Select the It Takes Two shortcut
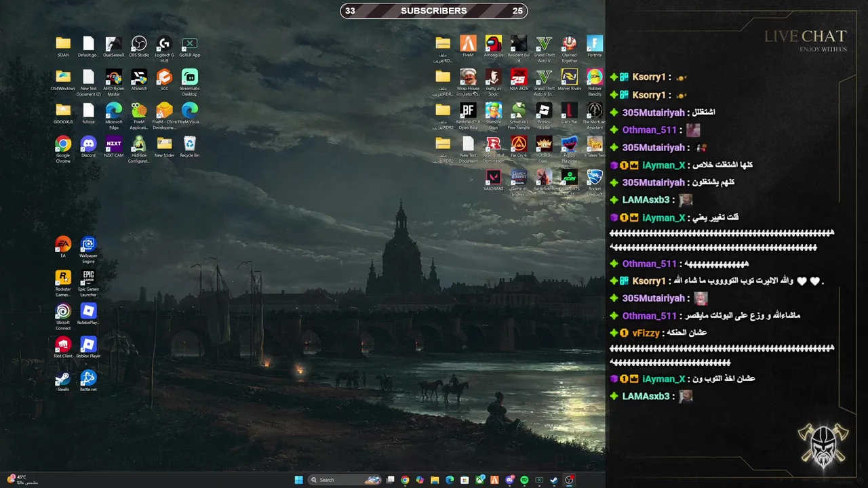 tap(595, 146)
